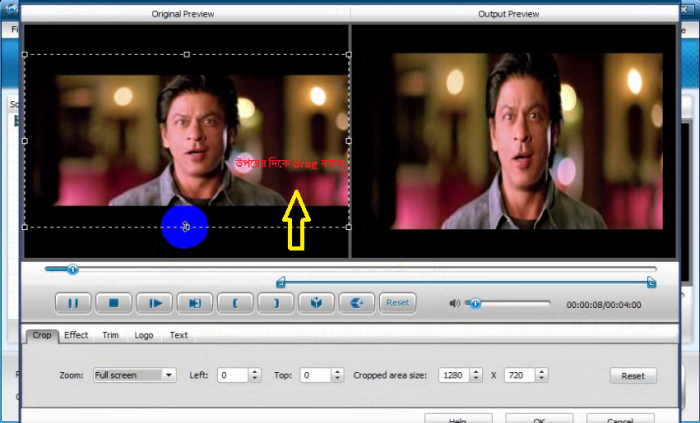Click the bottom-center crop handle

186,227
